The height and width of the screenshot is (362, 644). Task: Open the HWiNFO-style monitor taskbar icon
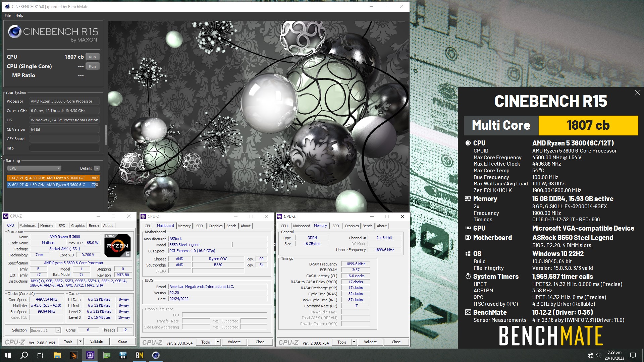tap(123, 355)
